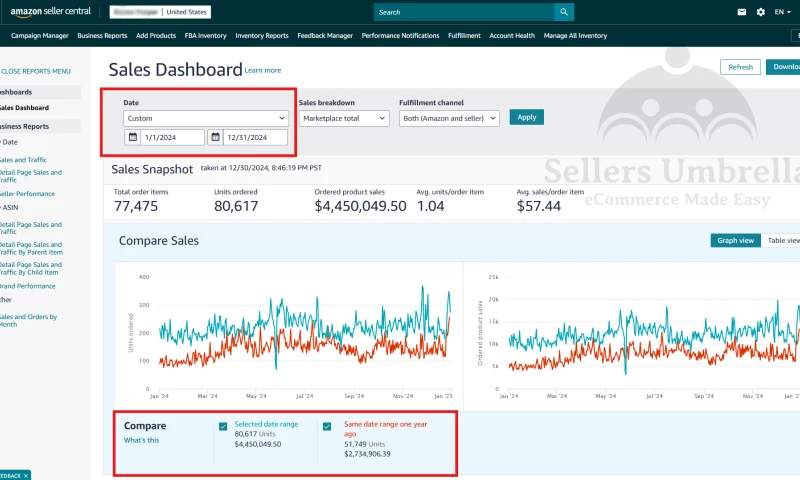Open the Learn more link
Viewport: 800px width, 480px height.
(263, 71)
